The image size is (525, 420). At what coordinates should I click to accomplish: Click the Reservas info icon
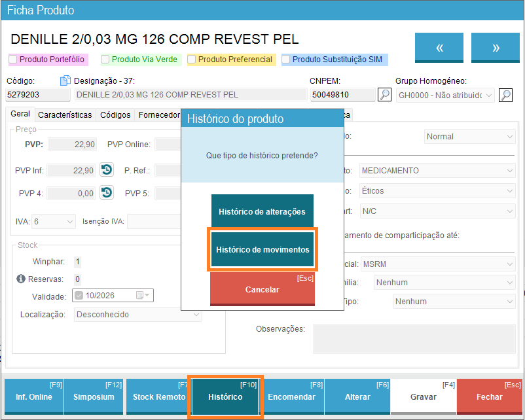[20, 279]
